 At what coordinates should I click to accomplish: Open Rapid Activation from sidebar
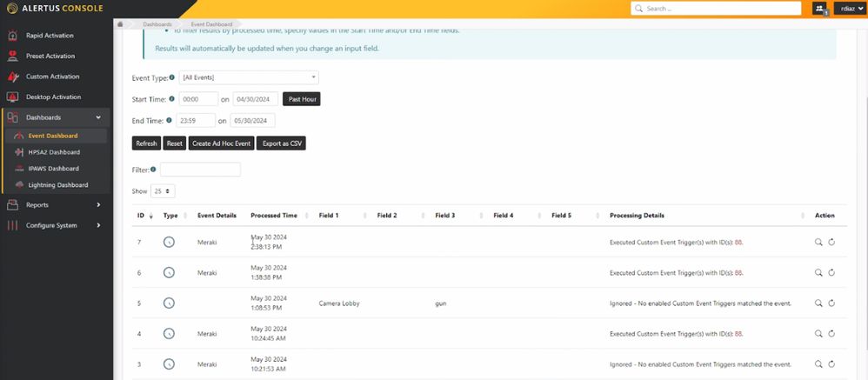tap(50, 36)
